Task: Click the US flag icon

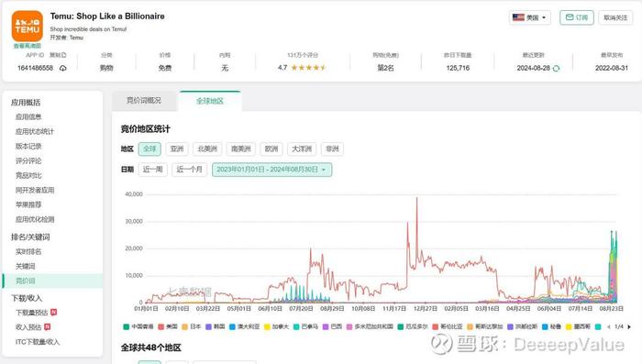Action: (518, 17)
